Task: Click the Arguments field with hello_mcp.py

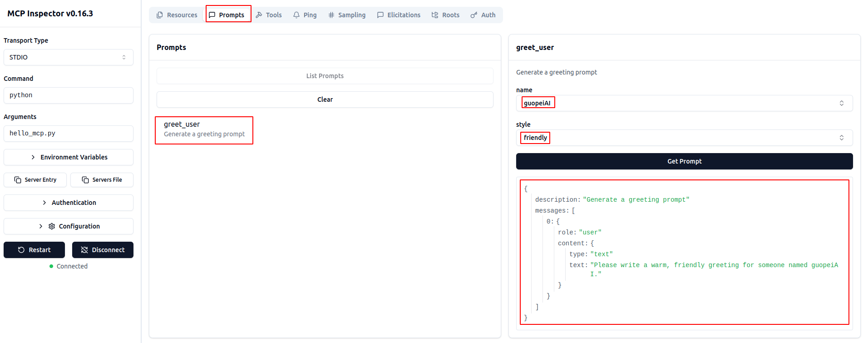Action: point(69,134)
